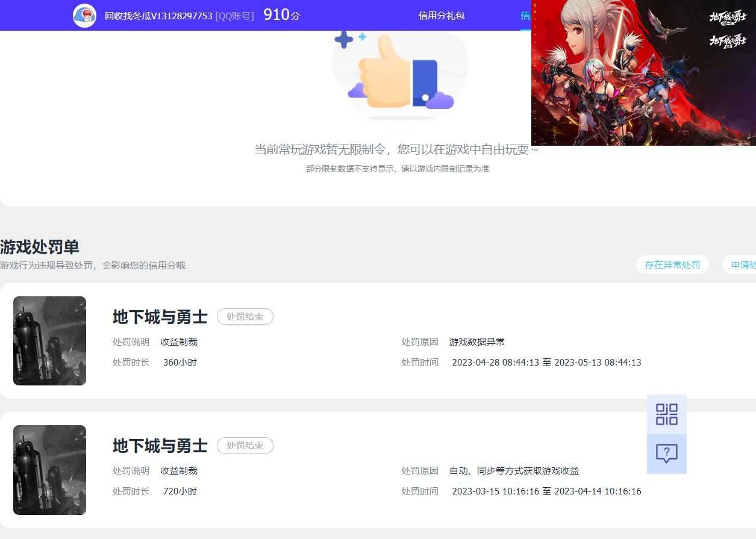Viewport: 756px width, 539px height.
Task: Click the 910分 credit score
Action: coord(281,15)
